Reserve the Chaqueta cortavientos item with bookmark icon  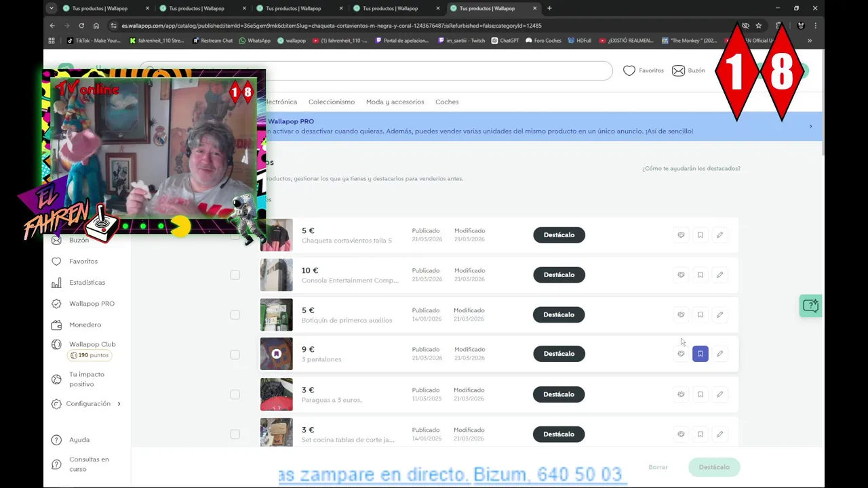pos(701,235)
